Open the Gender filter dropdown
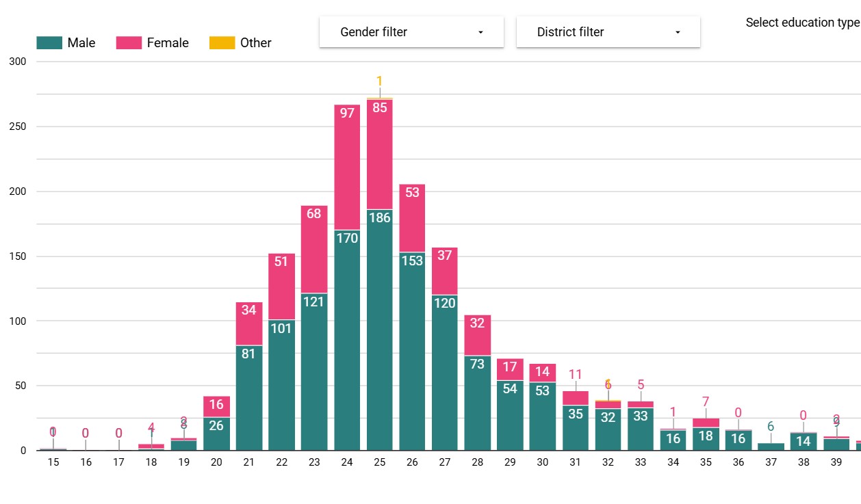 pyautogui.click(x=411, y=32)
